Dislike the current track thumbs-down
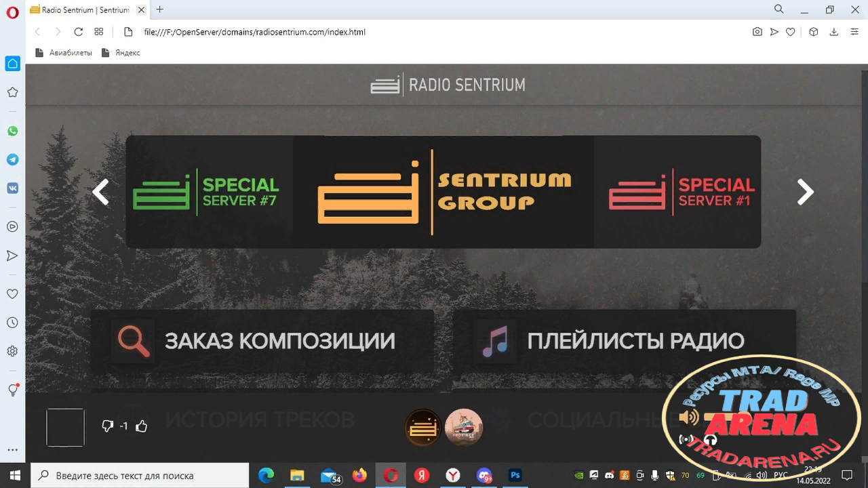This screenshot has height=488, width=868. click(107, 426)
